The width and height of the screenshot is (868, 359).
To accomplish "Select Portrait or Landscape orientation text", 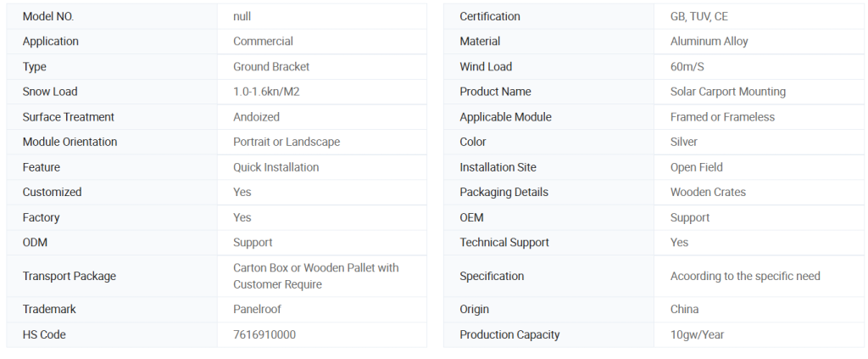I will (287, 142).
